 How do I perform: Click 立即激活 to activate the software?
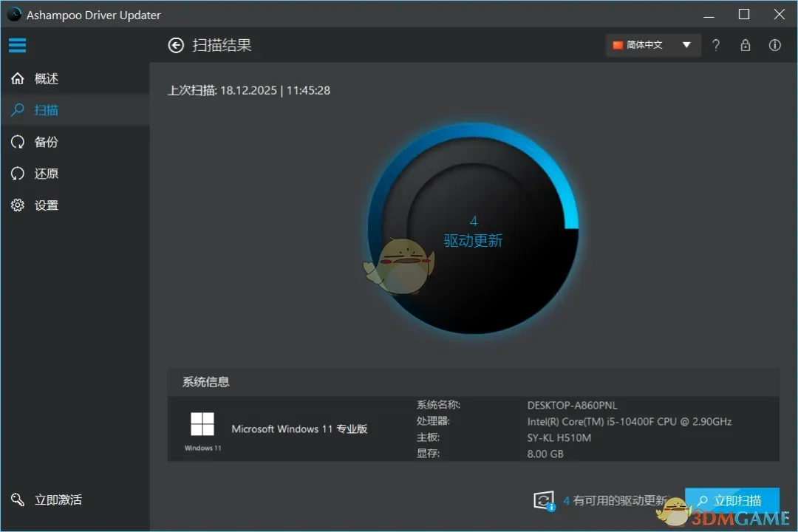coord(57,499)
